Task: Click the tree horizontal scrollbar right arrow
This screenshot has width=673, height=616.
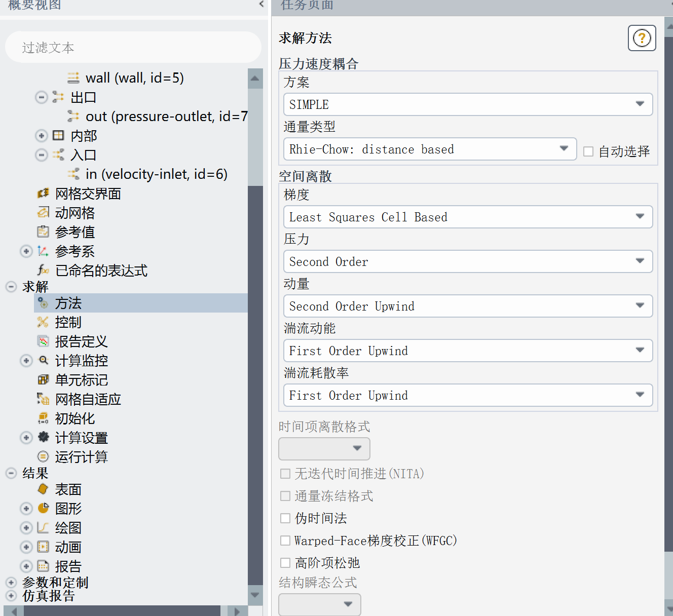Action: coord(237,611)
